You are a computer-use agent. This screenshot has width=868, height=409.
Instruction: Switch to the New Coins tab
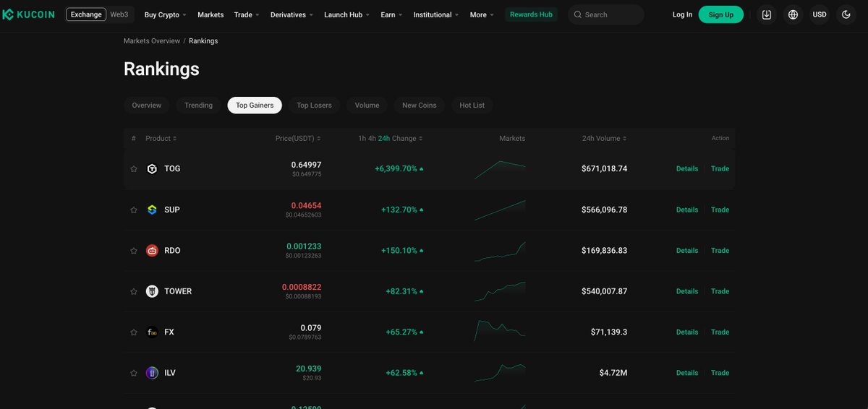click(420, 106)
